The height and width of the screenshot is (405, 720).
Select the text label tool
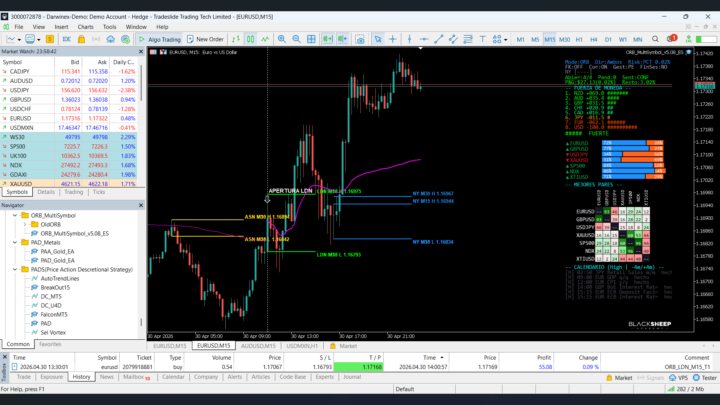coord(482,39)
